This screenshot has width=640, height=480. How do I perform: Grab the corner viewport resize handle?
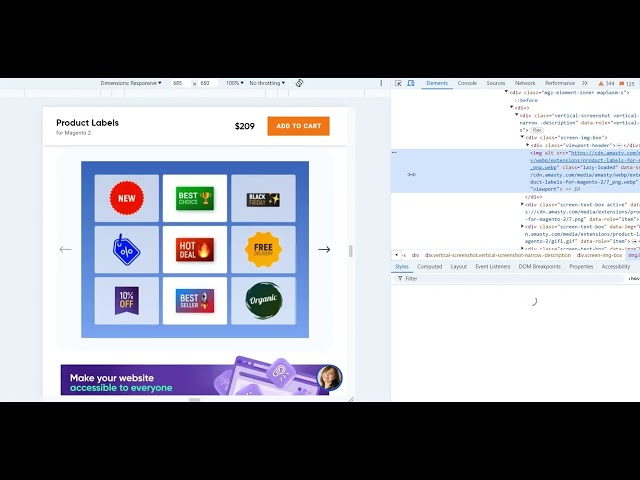pyautogui.click(x=351, y=399)
